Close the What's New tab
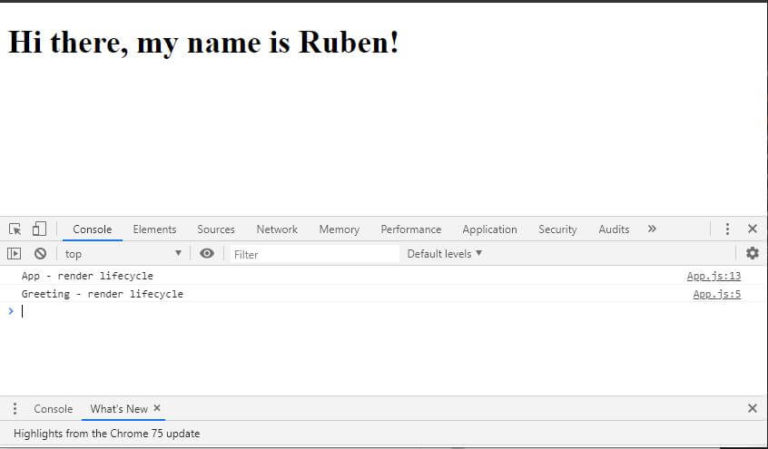The image size is (768, 449). pos(157,408)
